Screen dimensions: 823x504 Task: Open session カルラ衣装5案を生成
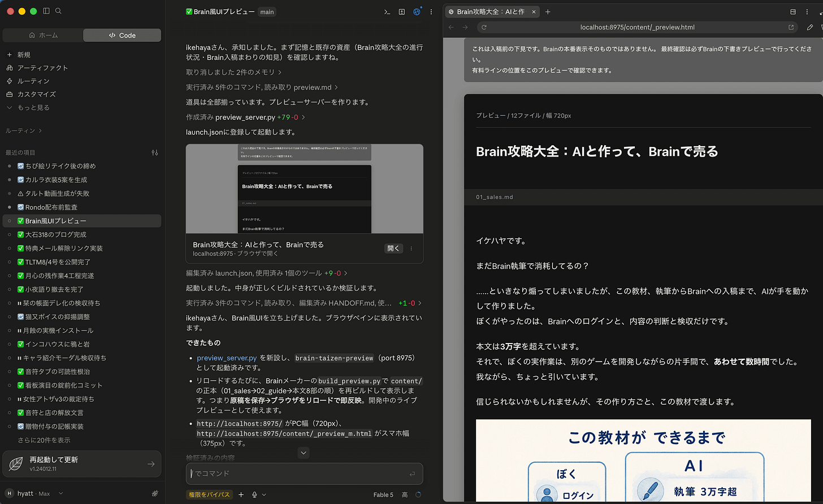[x=83, y=180]
